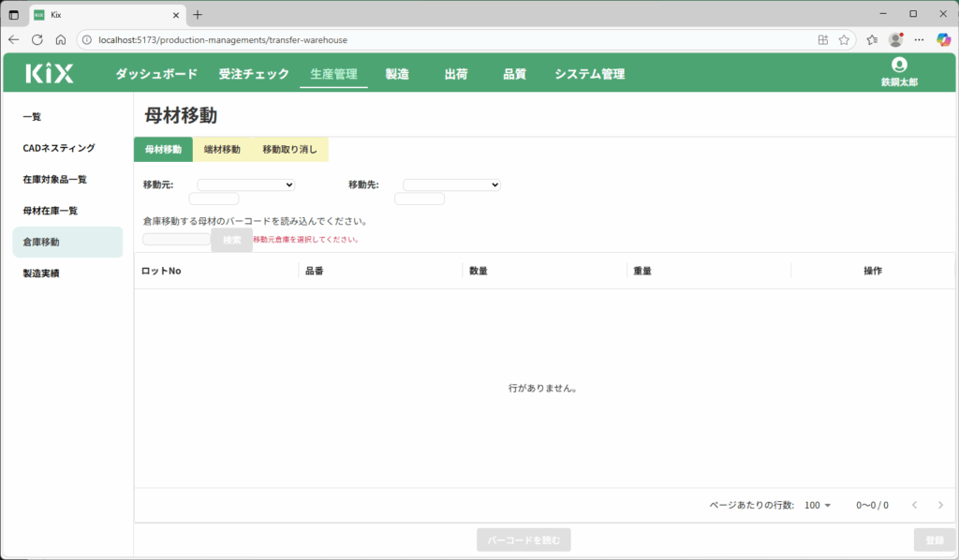
Task: Select 母材在庫一覧 in the sidebar
Action: click(x=51, y=211)
